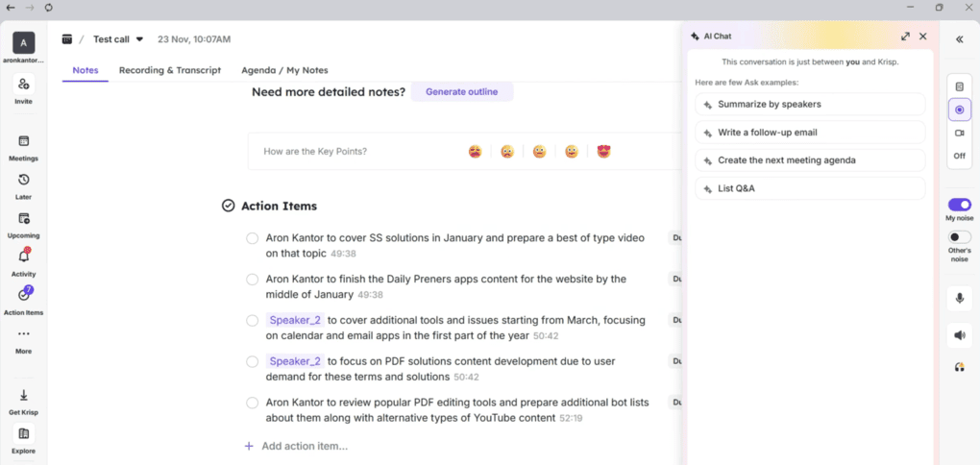This screenshot has width=980, height=465.
Task: Click the Get Krisp download icon
Action: click(23, 395)
